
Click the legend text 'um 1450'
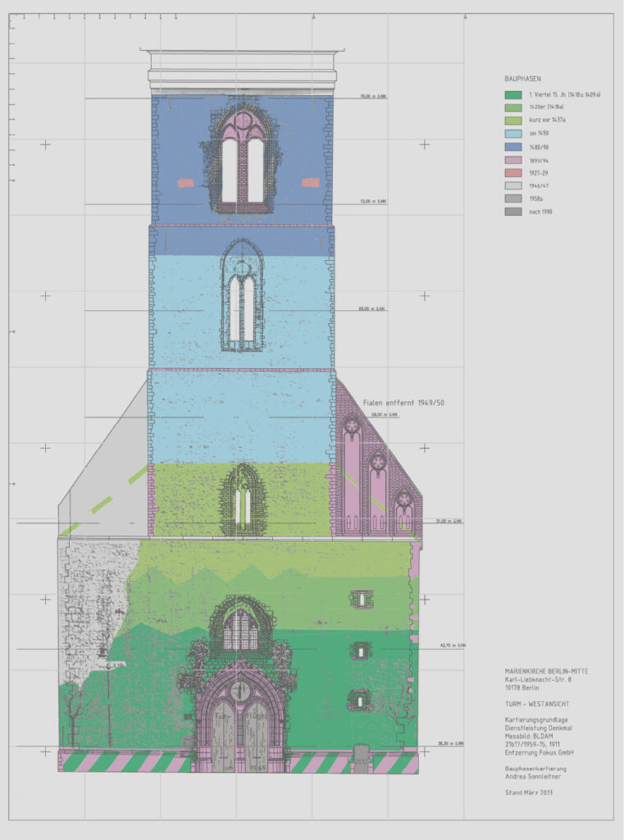(x=539, y=134)
